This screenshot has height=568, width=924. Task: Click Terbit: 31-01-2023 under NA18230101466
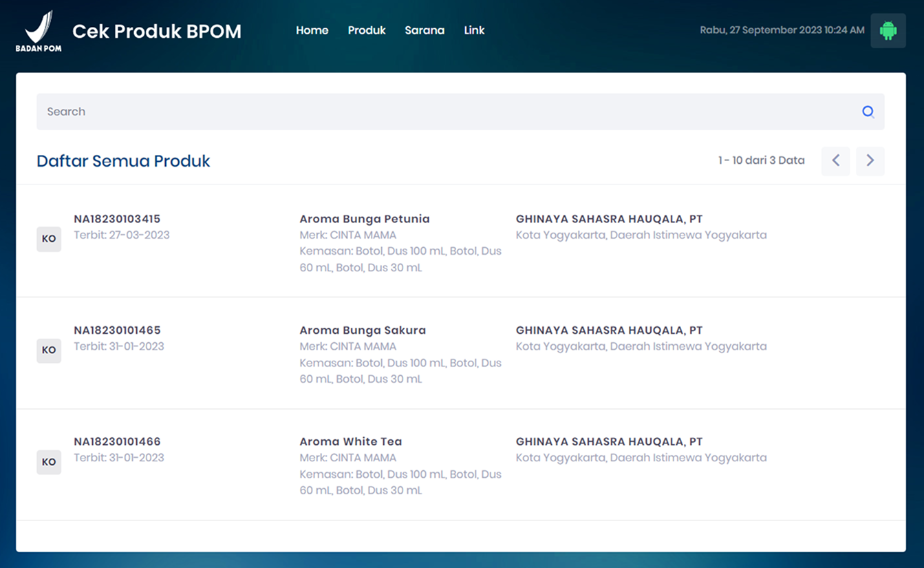pos(119,458)
